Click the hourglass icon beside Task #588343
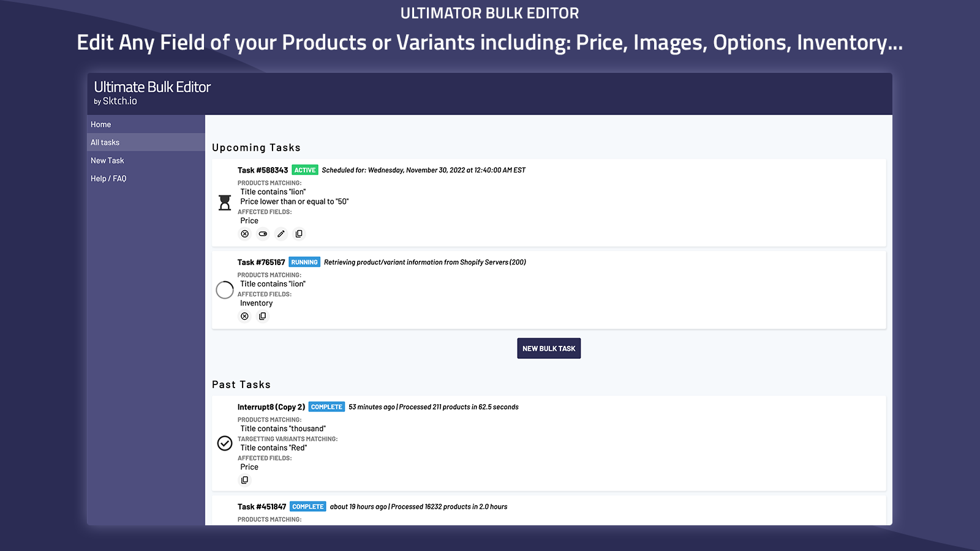 224,203
